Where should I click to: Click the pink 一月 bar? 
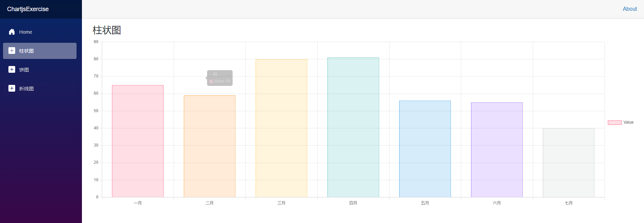point(138,141)
